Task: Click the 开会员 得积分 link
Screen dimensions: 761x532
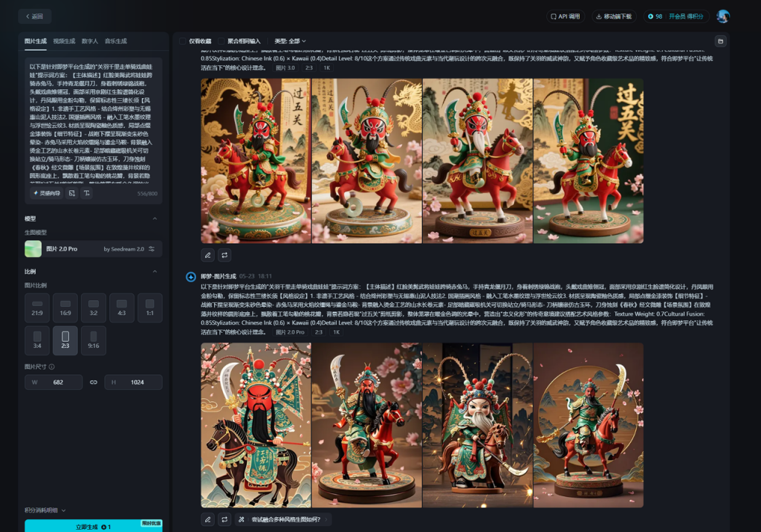Action: pos(686,16)
